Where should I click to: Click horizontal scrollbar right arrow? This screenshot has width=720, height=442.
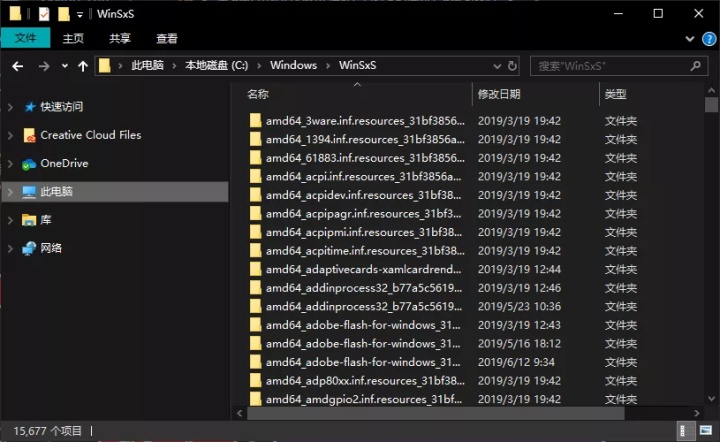coord(697,413)
